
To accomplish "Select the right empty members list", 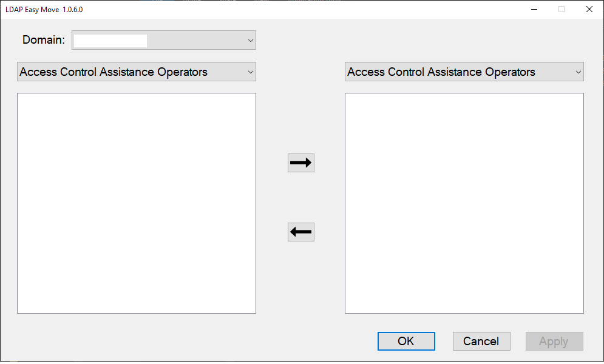I will pos(464,203).
